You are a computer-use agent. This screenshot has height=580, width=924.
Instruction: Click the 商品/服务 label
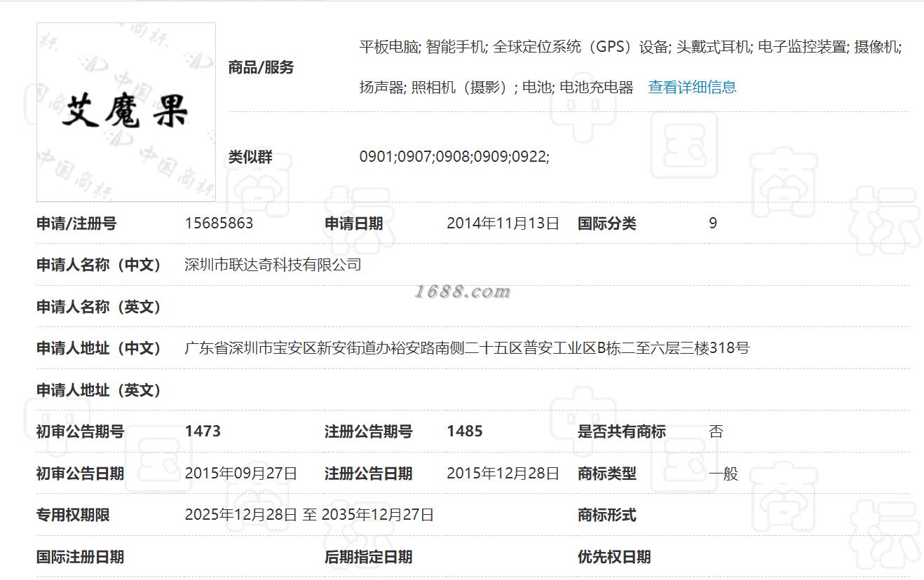click(x=261, y=68)
